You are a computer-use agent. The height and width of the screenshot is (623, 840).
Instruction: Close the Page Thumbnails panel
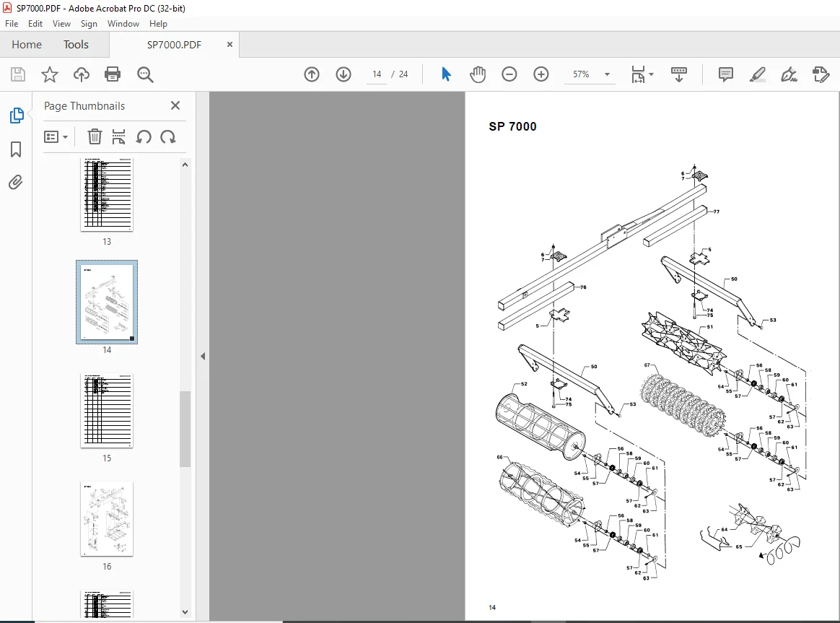point(175,105)
